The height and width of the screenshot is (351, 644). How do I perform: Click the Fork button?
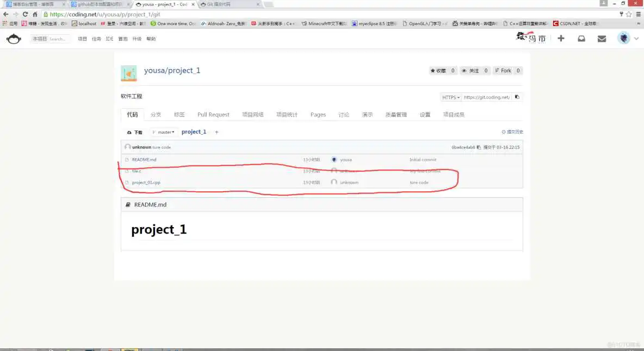coord(503,71)
